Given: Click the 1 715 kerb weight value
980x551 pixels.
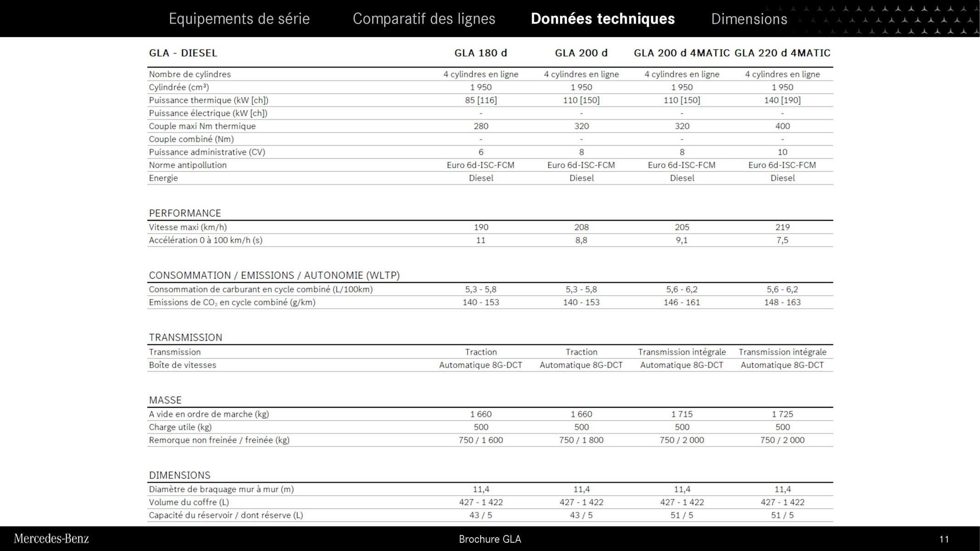Looking at the screenshot, I should pos(682,414).
